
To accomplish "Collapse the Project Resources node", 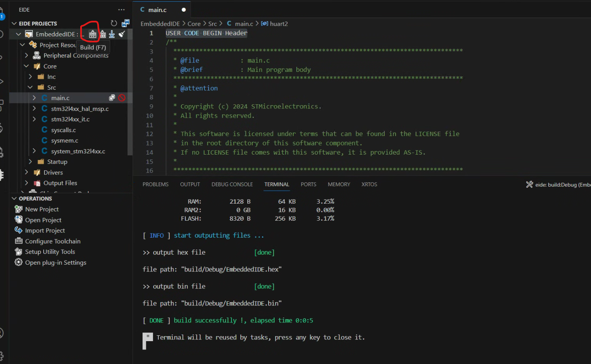I will (22, 45).
